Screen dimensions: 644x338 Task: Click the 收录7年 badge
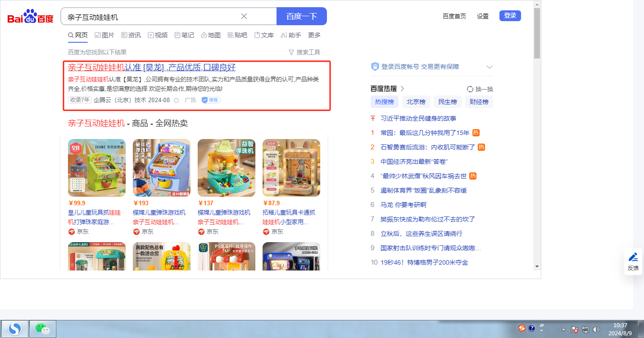point(80,100)
